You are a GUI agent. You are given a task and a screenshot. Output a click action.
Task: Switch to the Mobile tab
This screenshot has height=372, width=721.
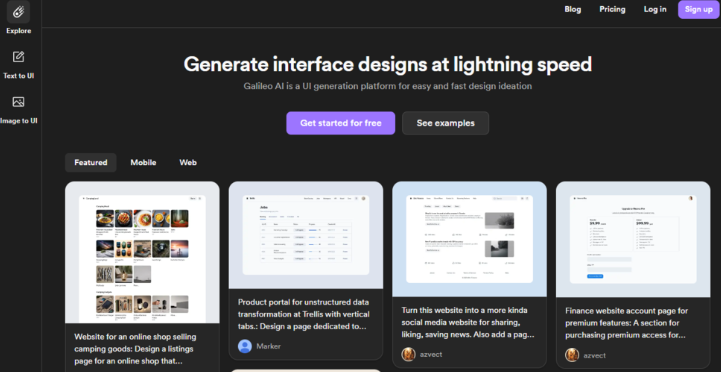(x=143, y=163)
